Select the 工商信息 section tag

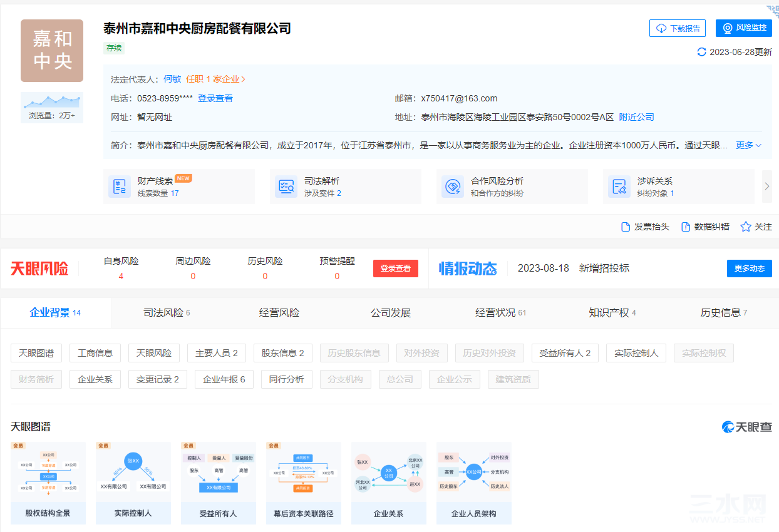pyautogui.click(x=95, y=353)
